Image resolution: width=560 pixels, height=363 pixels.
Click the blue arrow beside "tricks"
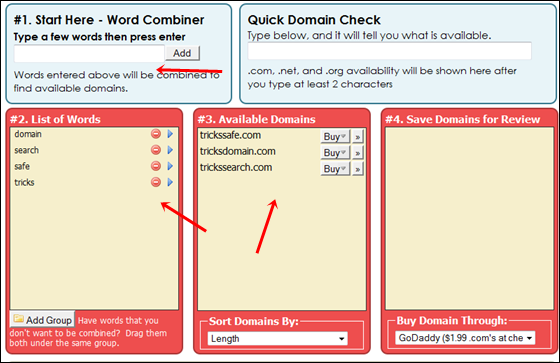pyautogui.click(x=170, y=182)
